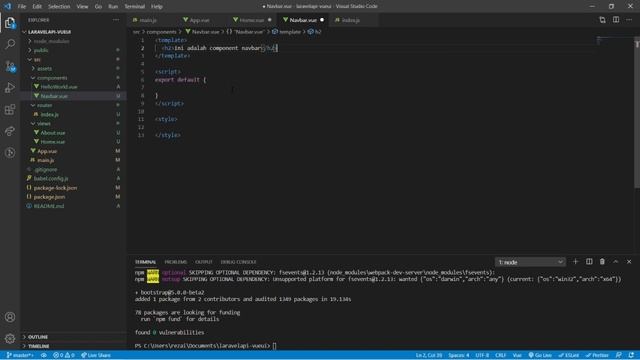Open the Manage gear icon

click(10, 338)
